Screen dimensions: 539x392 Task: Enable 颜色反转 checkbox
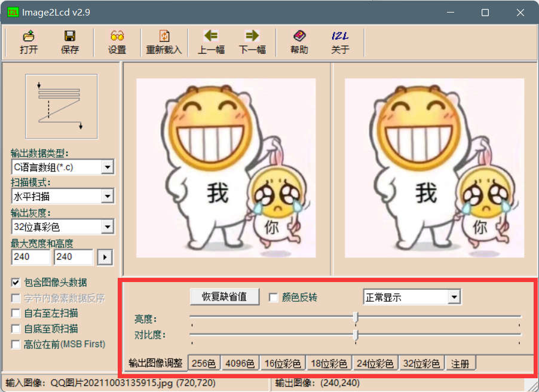click(273, 298)
